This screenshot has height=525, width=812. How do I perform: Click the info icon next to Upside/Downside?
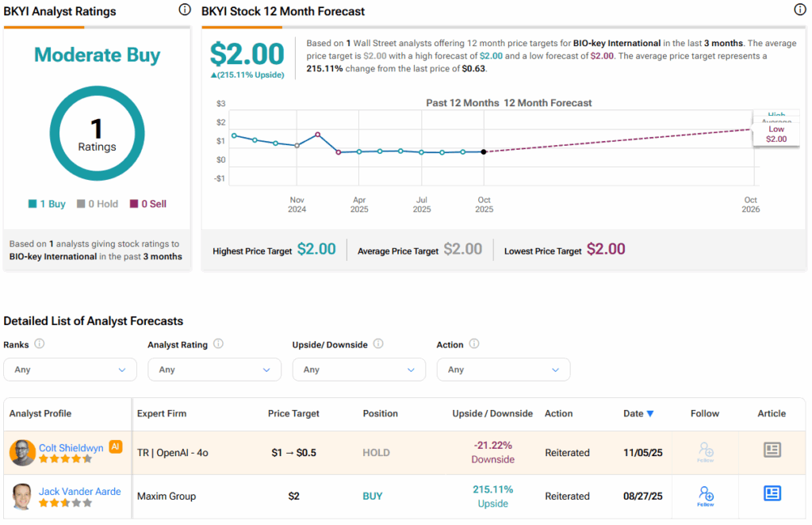pyautogui.click(x=378, y=344)
